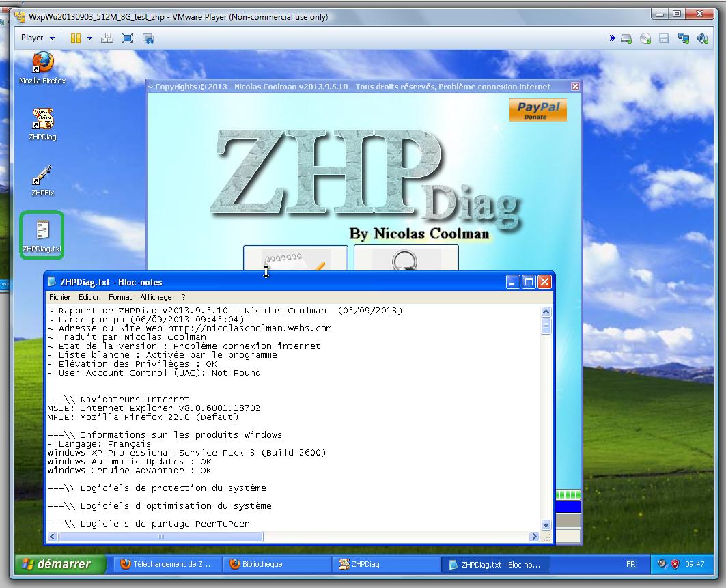This screenshot has height=588, width=726.
Task: Click the line 'Rapport de ZHPDiag v2013.9.5.10'
Action: (225, 311)
